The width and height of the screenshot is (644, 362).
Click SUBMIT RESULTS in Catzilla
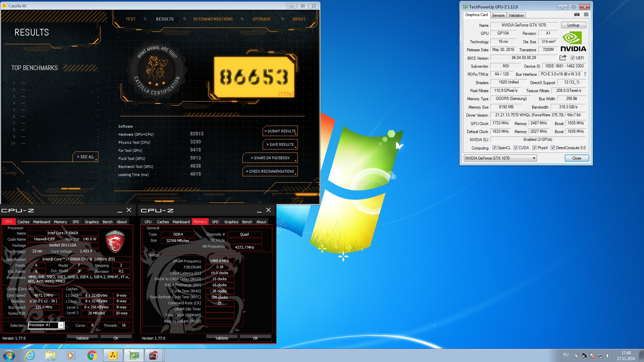(280, 131)
